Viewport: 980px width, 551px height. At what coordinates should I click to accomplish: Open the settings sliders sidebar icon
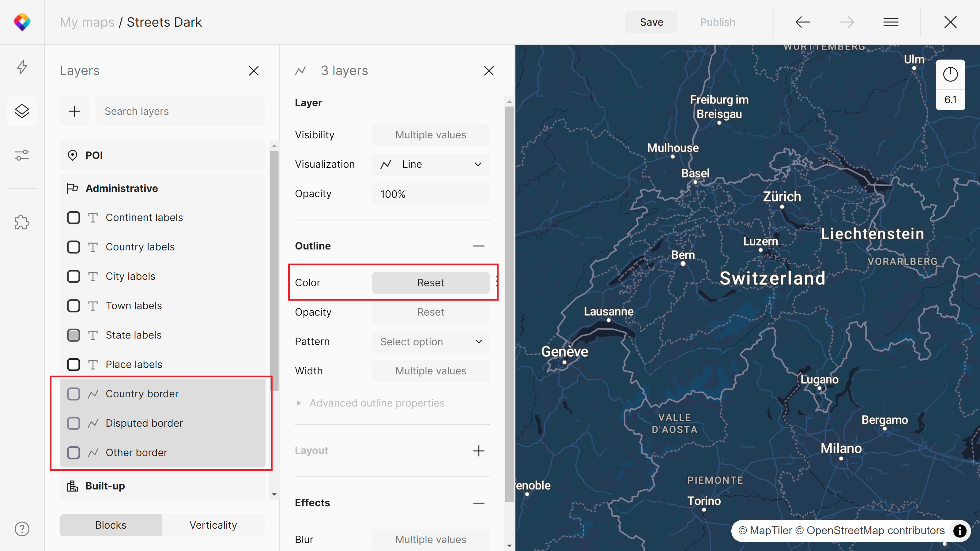[x=22, y=155]
